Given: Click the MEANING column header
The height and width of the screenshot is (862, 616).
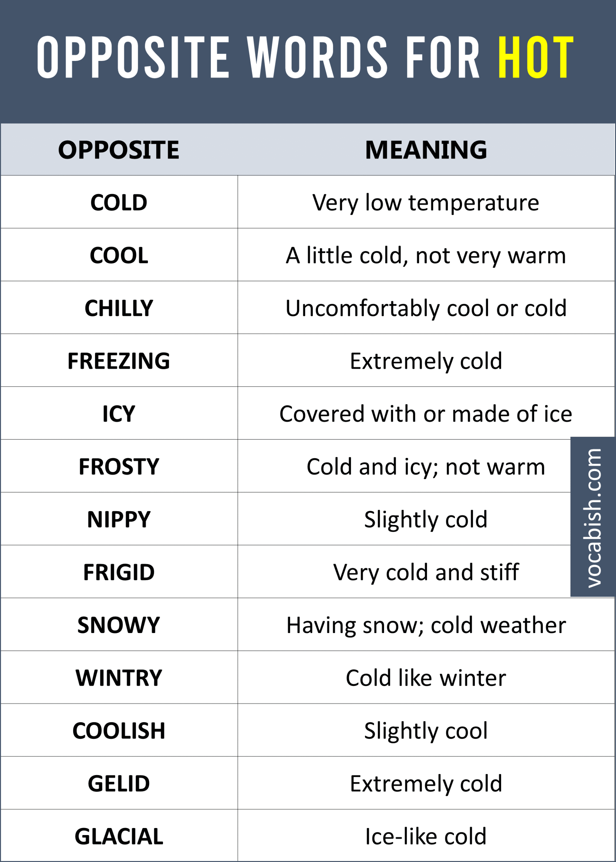Looking at the screenshot, I should pos(426,150).
